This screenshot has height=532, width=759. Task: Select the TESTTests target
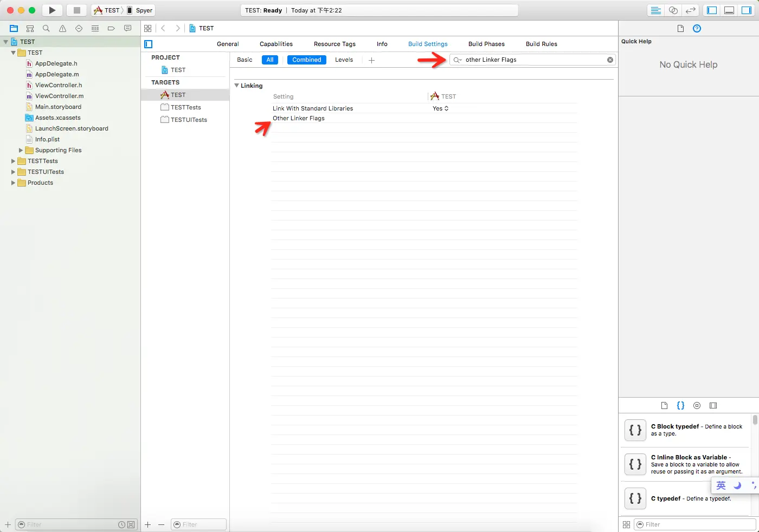click(x=185, y=107)
